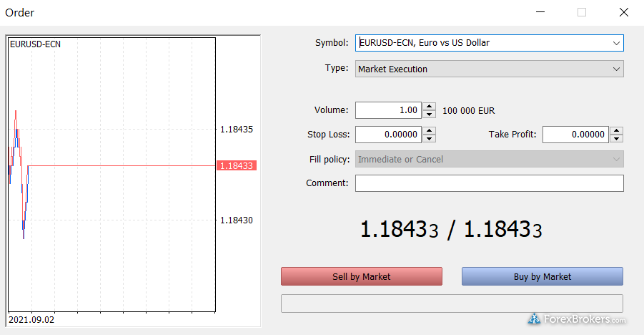The height and width of the screenshot is (335, 644).
Task: Open the Symbol dropdown list
Action: click(615, 43)
